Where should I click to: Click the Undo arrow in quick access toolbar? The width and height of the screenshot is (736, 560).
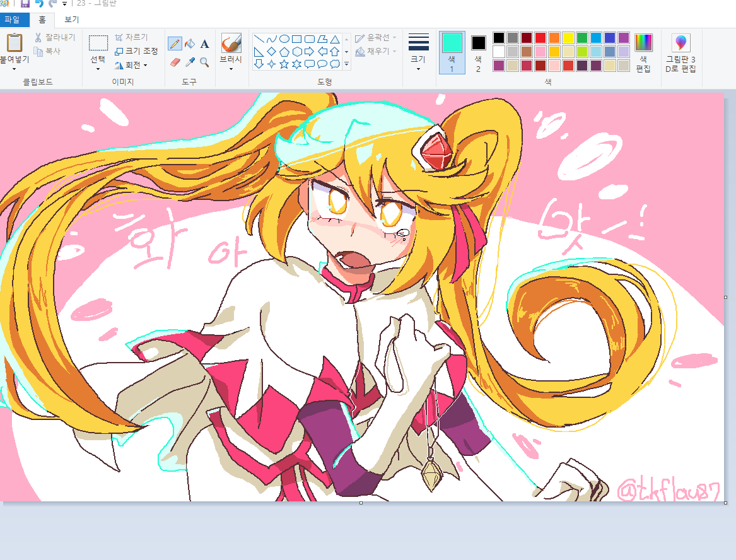[x=40, y=3]
